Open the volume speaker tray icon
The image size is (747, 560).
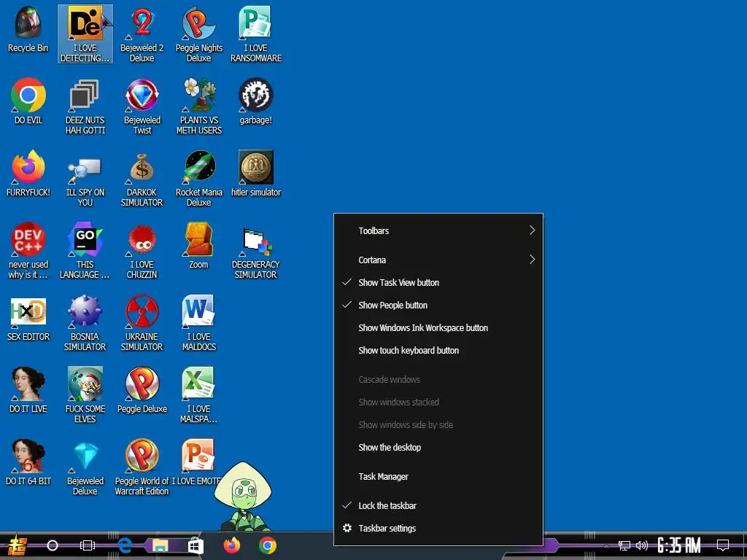click(642, 545)
